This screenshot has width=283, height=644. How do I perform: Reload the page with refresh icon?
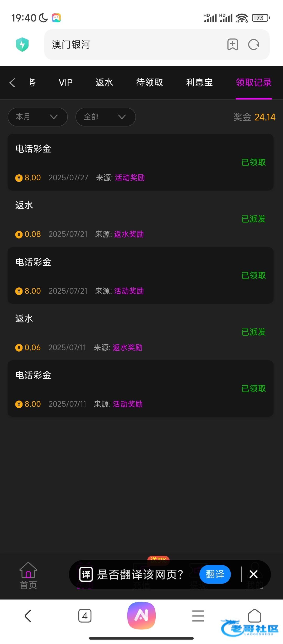pos(254,45)
